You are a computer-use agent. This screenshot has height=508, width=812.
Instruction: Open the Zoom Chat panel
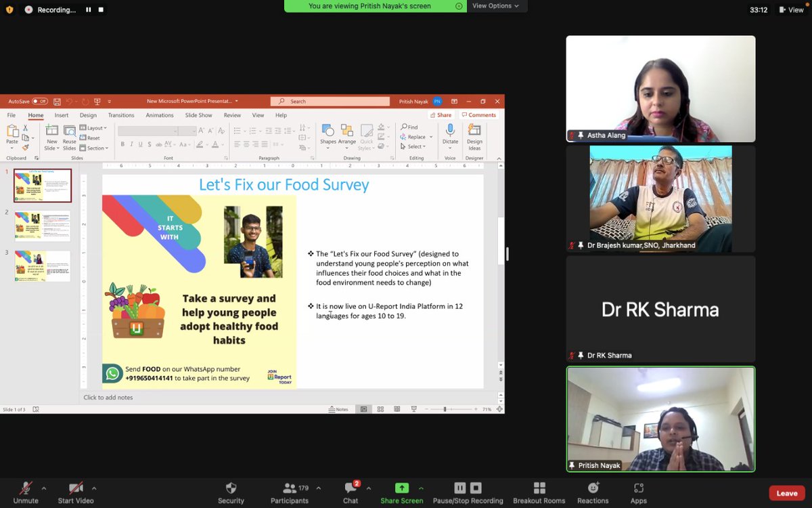coord(351,492)
